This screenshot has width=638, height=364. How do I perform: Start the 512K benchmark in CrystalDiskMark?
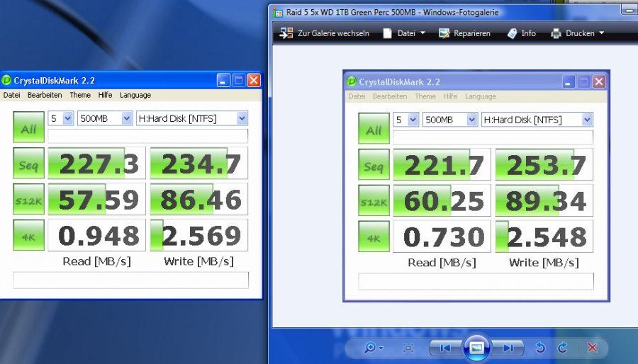pyautogui.click(x=28, y=199)
